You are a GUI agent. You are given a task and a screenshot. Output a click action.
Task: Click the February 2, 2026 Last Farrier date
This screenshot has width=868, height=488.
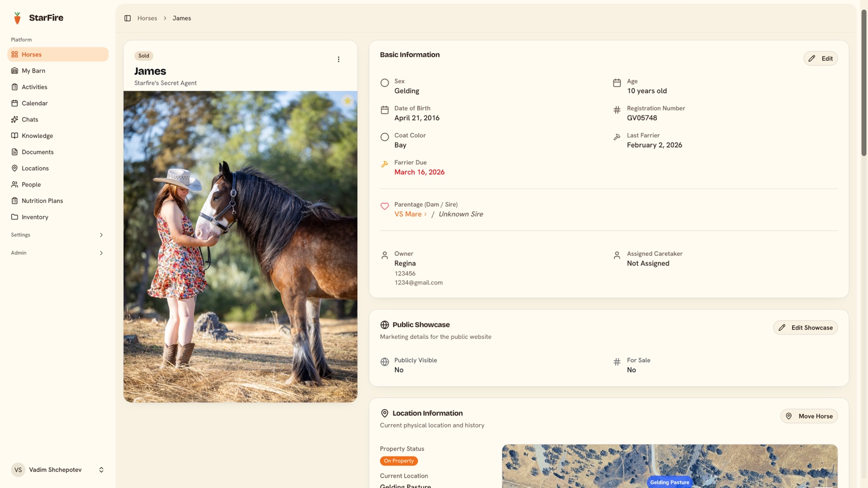[x=654, y=145]
